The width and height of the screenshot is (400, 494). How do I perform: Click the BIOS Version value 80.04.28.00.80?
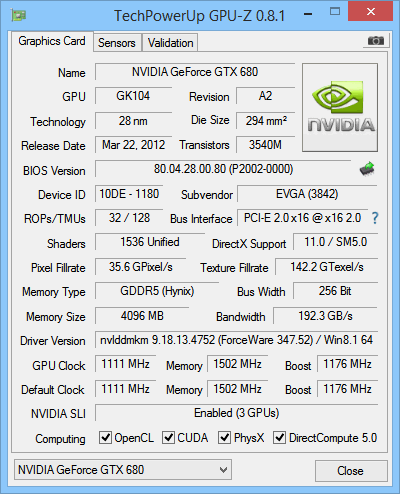tap(223, 169)
